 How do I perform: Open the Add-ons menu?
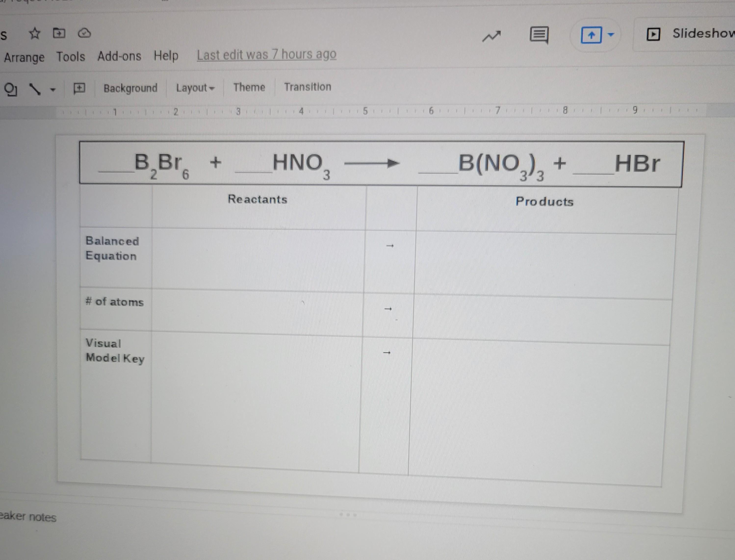pos(119,56)
